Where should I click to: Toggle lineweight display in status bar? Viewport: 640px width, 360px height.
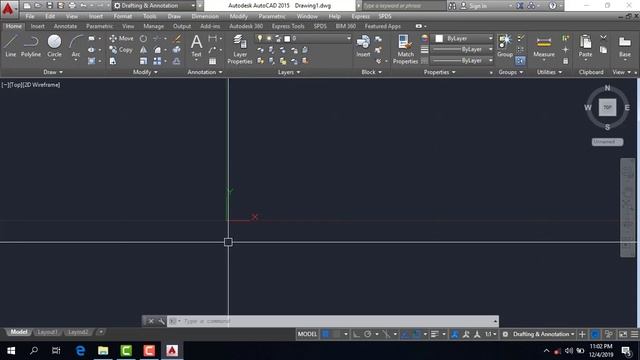[x=434, y=334]
